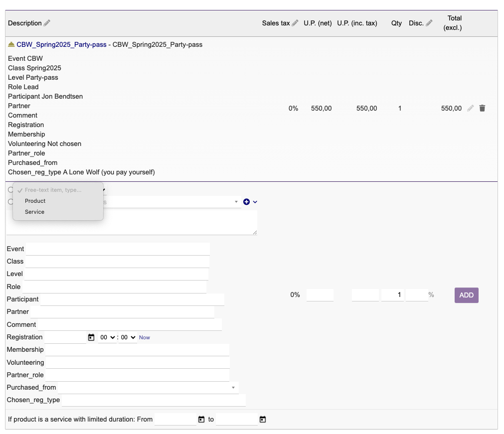504x434 pixels.
Task: Click the pencil icon beside Description header
Action: (x=47, y=23)
